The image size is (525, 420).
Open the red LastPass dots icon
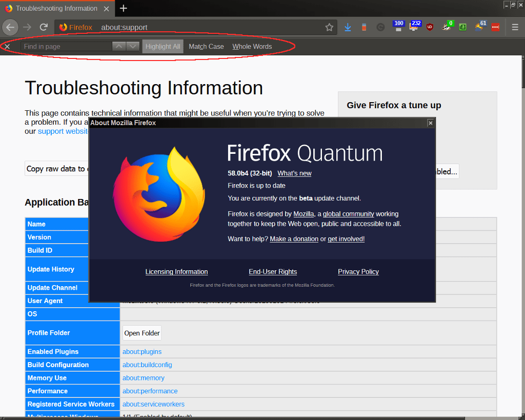click(496, 28)
